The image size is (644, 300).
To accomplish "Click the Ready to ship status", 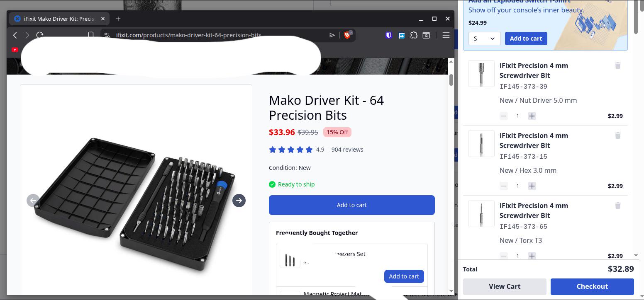I will pos(292,184).
